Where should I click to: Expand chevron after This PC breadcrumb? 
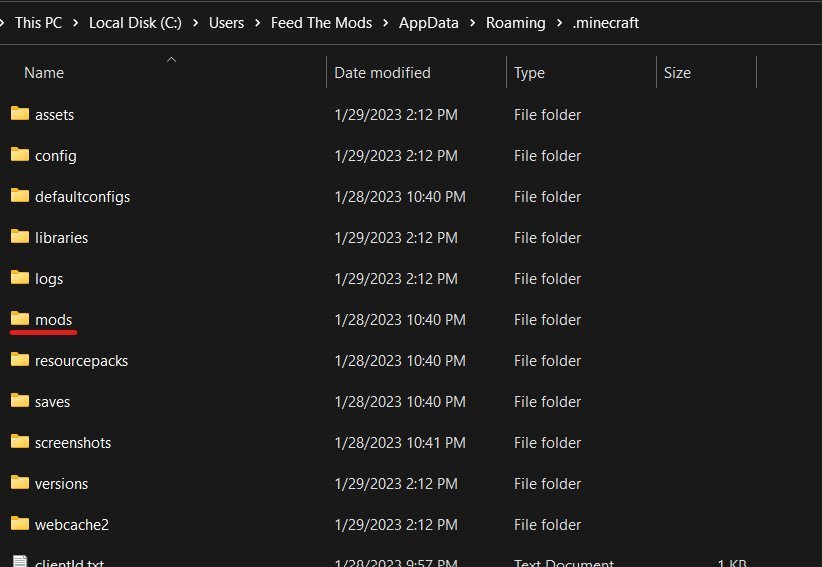[x=75, y=23]
